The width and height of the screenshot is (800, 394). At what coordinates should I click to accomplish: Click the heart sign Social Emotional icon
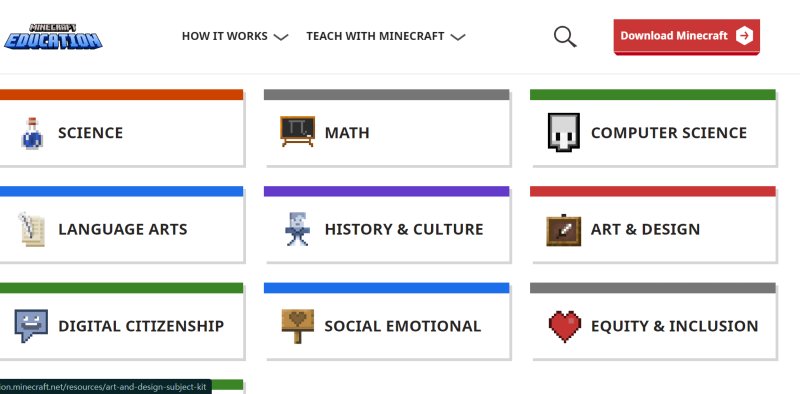pos(297,326)
